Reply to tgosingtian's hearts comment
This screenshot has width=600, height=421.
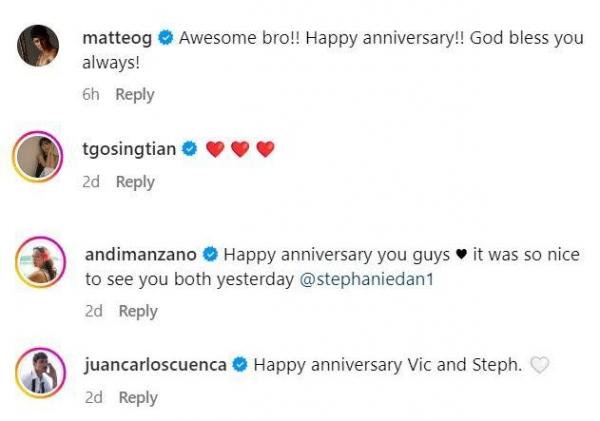pos(135,182)
